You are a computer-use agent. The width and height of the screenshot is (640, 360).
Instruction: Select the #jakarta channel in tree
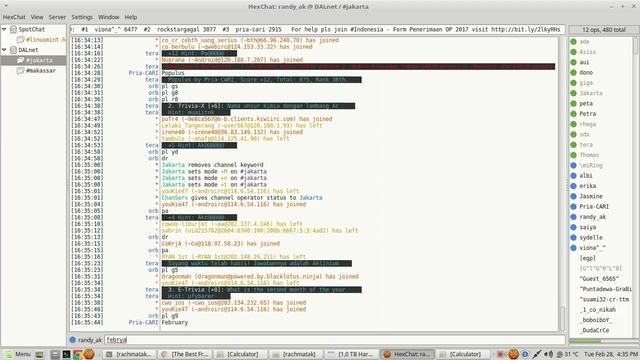click(39, 60)
